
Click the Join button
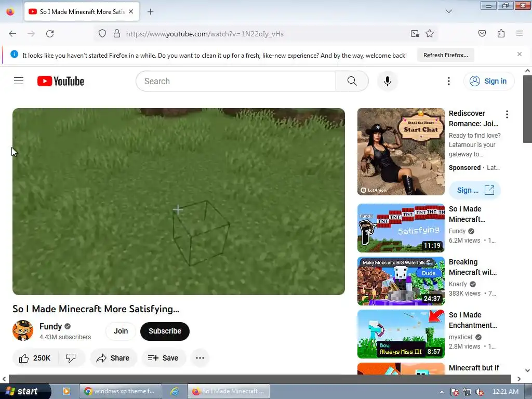pyautogui.click(x=121, y=331)
